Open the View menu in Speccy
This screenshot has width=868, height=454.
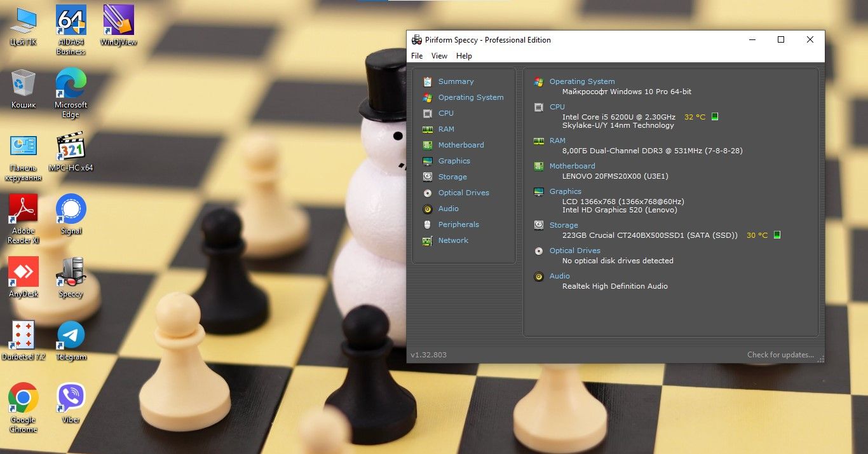click(439, 56)
